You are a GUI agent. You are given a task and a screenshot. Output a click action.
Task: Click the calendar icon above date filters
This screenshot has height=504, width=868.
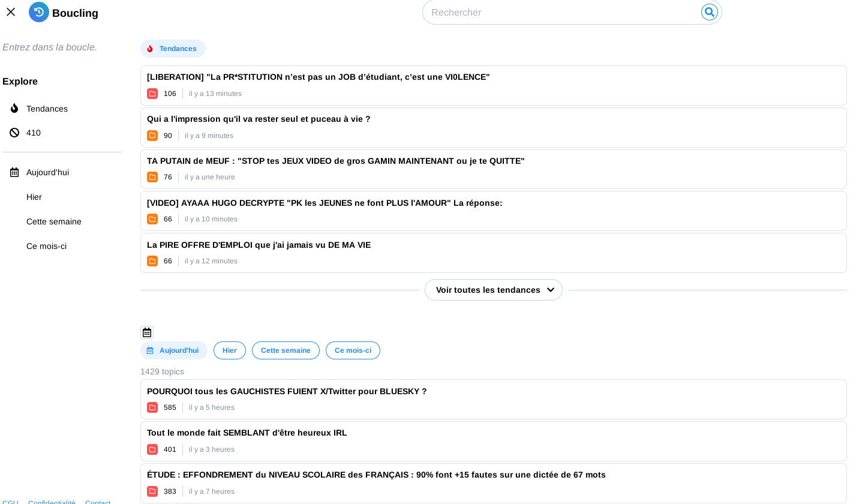tap(147, 332)
